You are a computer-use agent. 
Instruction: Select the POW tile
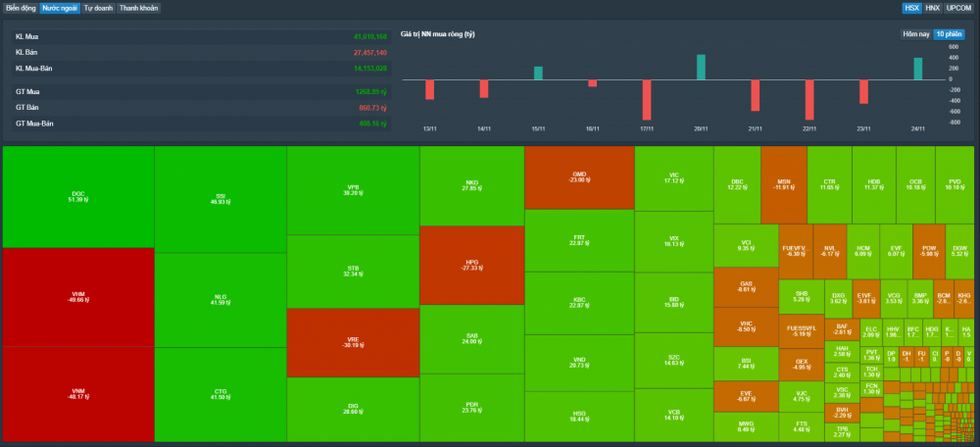pos(929,251)
